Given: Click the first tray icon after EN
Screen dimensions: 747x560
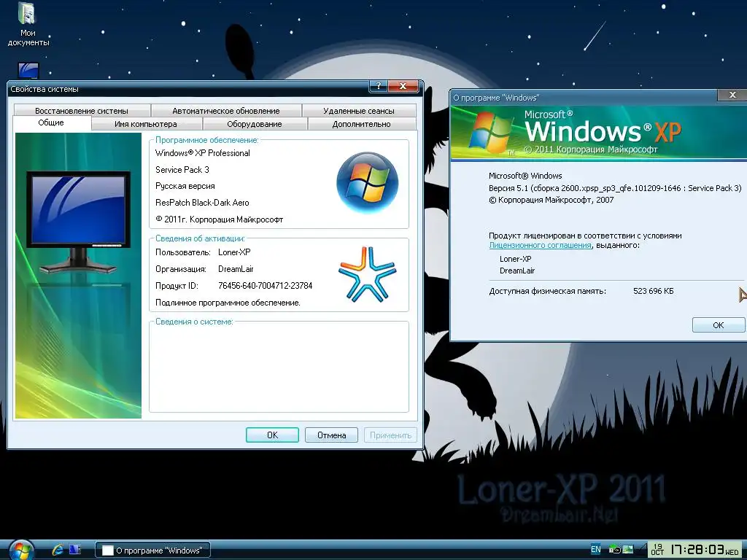Looking at the screenshot, I should point(614,550).
